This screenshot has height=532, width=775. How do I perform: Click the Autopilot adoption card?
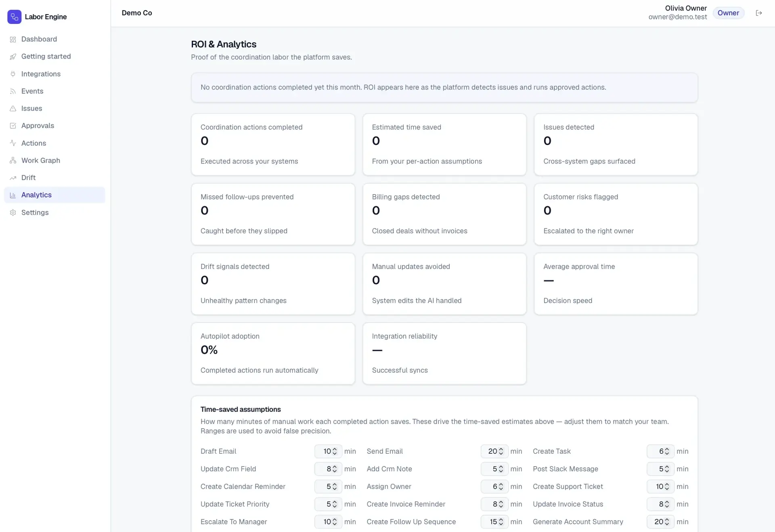(x=273, y=354)
